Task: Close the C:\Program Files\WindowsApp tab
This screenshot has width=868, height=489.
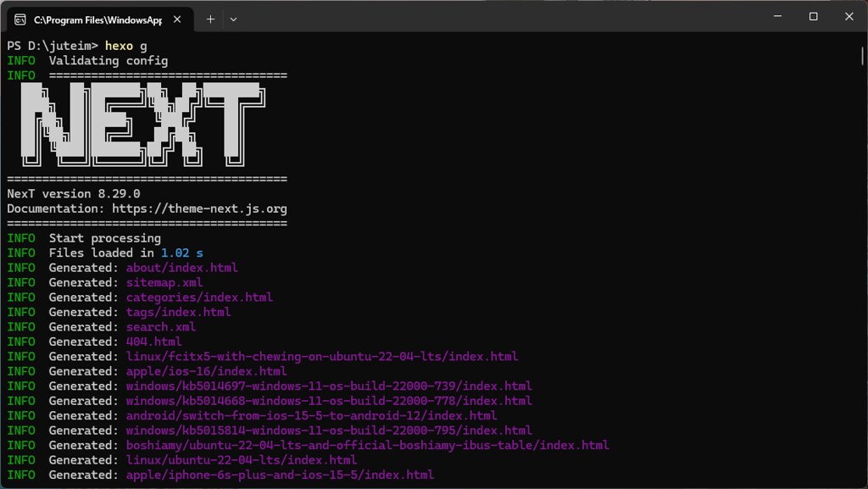Action: (x=177, y=19)
